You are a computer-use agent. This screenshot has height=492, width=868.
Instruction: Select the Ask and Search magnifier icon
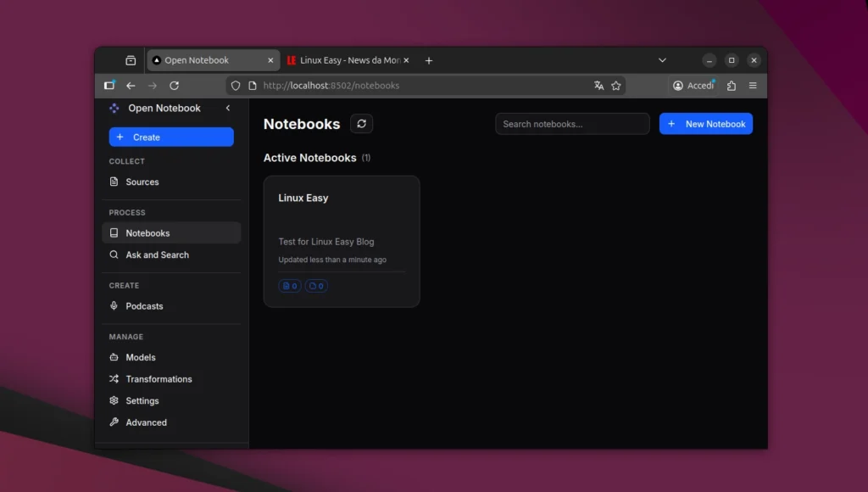coord(114,254)
